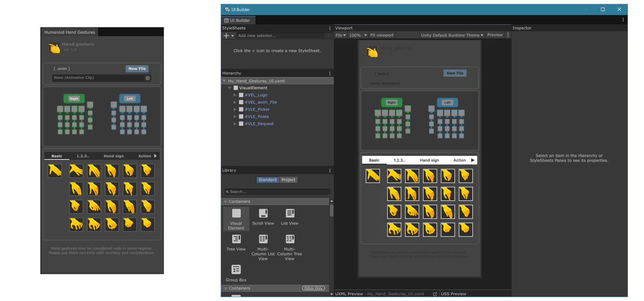Click the UXML Preview header label
The height and width of the screenshot is (301, 644).
[x=349, y=294]
